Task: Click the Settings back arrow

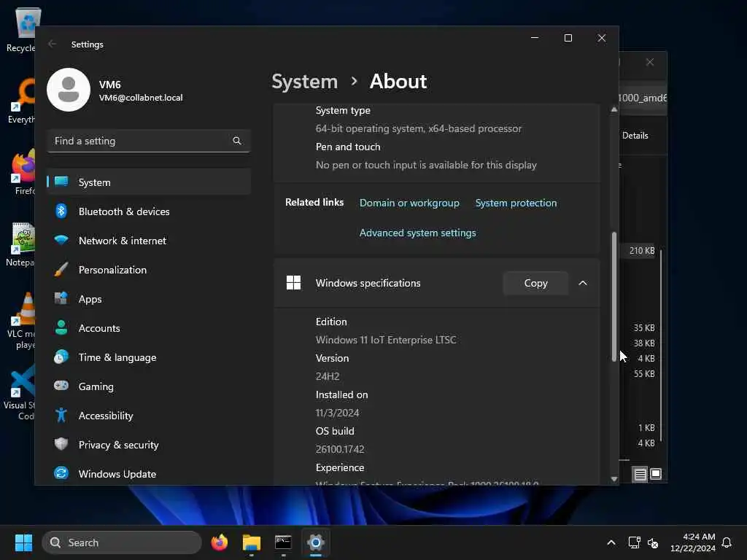Action: [x=53, y=44]
